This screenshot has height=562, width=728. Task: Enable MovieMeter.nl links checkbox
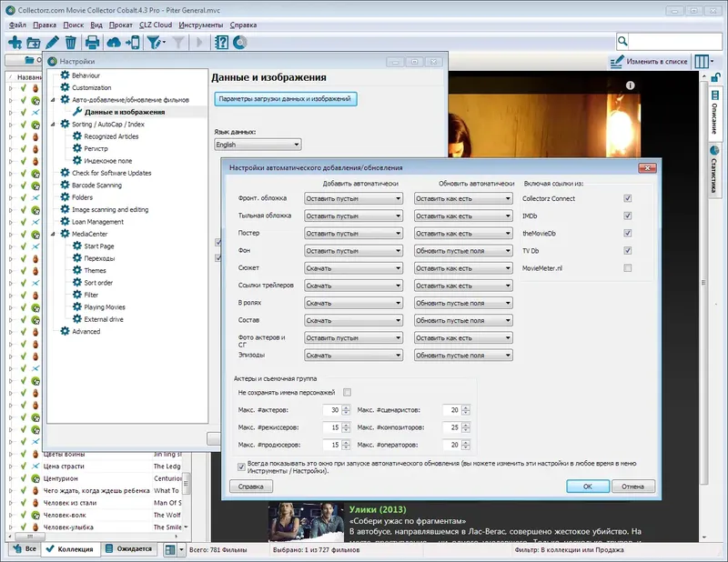[628, 267]
